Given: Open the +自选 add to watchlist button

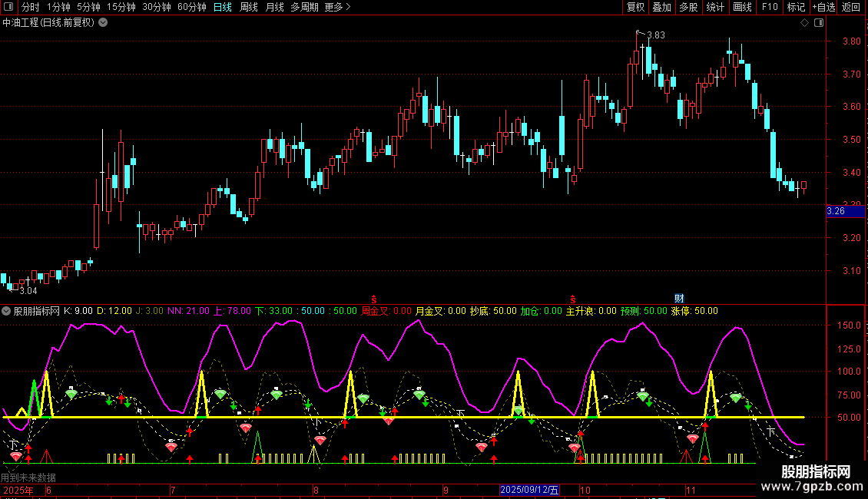Looking at the screenshot, I should (823, 8).
